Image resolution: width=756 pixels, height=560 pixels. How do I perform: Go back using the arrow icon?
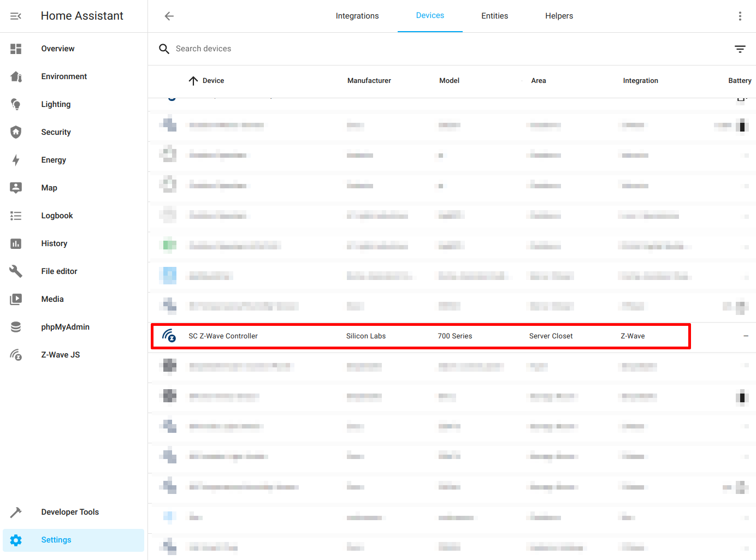tap(169, 16)
